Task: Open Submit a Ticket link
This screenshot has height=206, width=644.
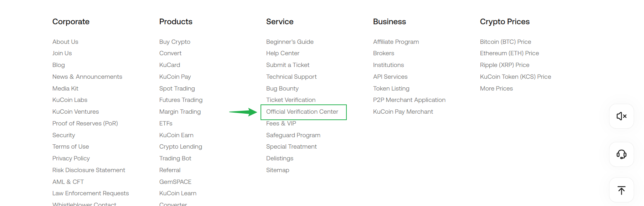Action: [288, 65]
